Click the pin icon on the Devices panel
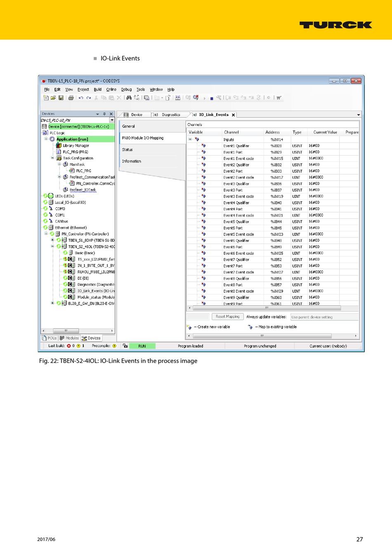 pos(104,114)
